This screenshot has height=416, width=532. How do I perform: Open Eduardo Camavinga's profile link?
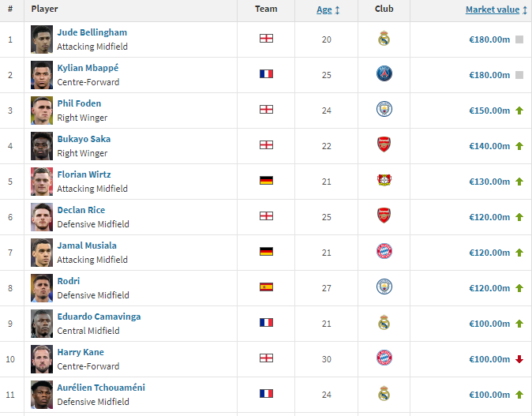(x=99, y=317)
